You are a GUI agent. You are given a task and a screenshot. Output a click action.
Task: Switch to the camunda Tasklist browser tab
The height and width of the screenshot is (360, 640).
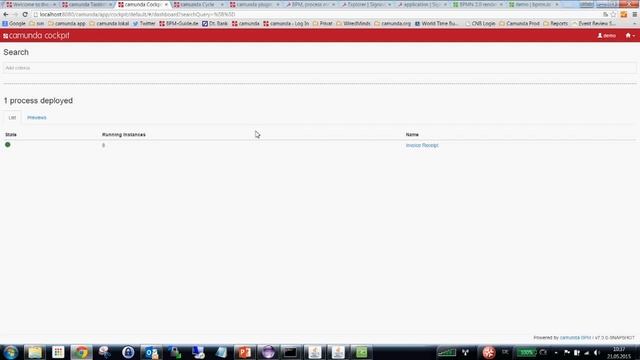(87, 4)
